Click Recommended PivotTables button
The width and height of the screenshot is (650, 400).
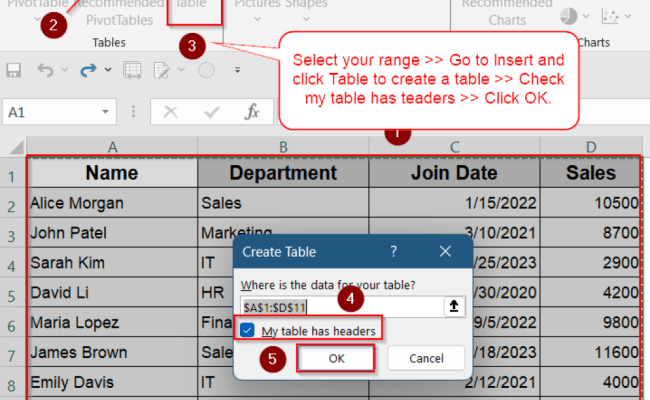(x=119, y=12)
